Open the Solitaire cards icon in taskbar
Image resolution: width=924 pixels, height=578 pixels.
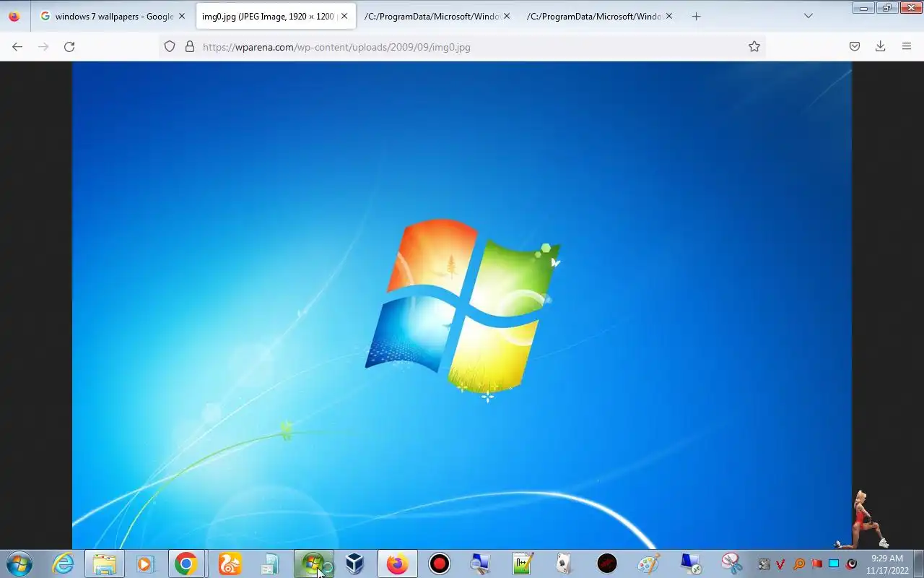(564, 564)
